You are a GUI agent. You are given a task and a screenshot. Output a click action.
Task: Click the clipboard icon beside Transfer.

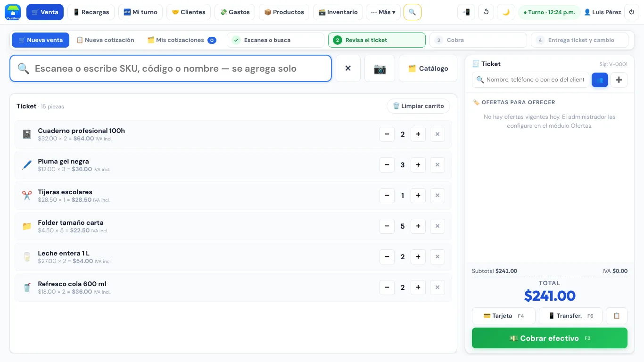pos(617,316)
